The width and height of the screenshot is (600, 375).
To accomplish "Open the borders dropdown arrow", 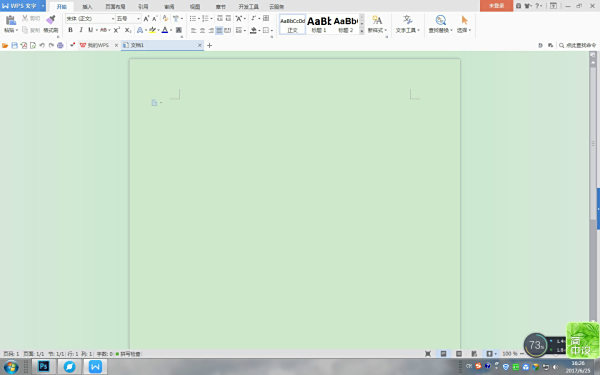I will 272,30.
